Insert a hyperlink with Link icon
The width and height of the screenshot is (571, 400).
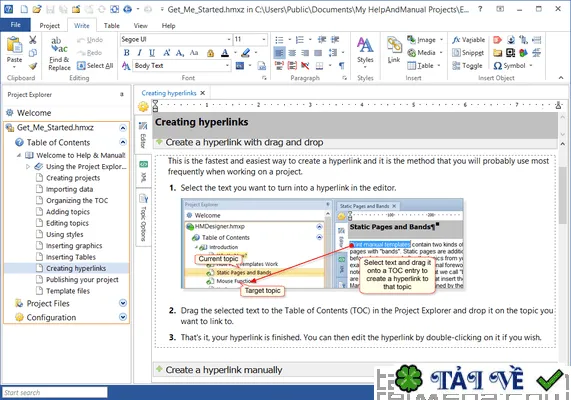coord(394,50)
